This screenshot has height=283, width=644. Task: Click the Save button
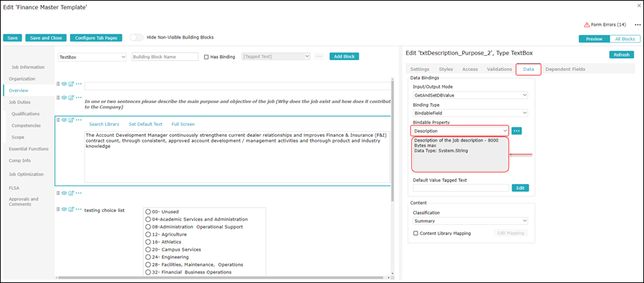[12, 38]
